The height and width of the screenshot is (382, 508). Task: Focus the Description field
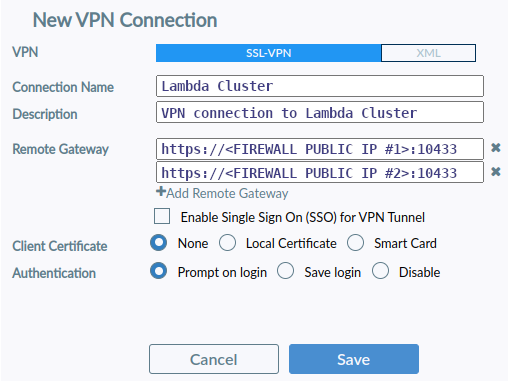click(x=320, y=112)
